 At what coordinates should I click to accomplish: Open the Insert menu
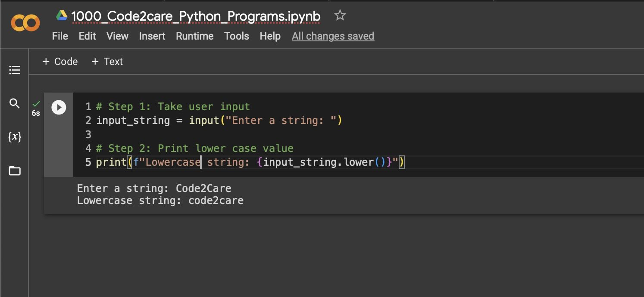[152, 36]
